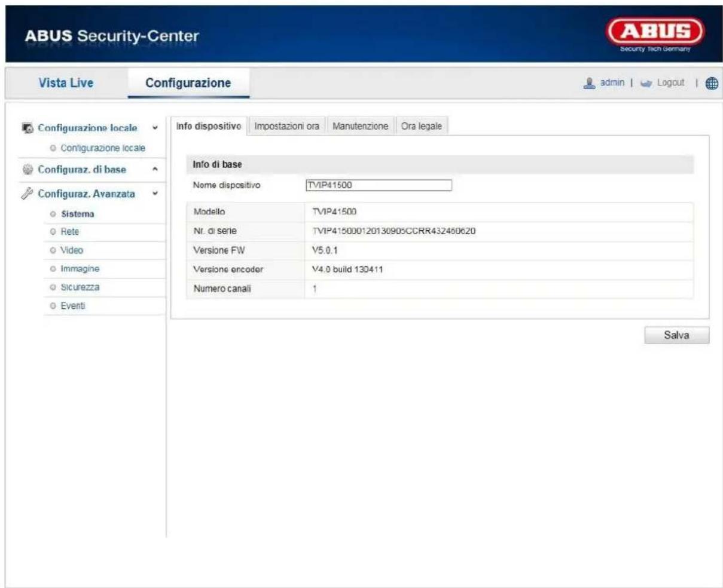
Task: Click the Modello label
Action: pyautogui.click(x=209, y=212)
